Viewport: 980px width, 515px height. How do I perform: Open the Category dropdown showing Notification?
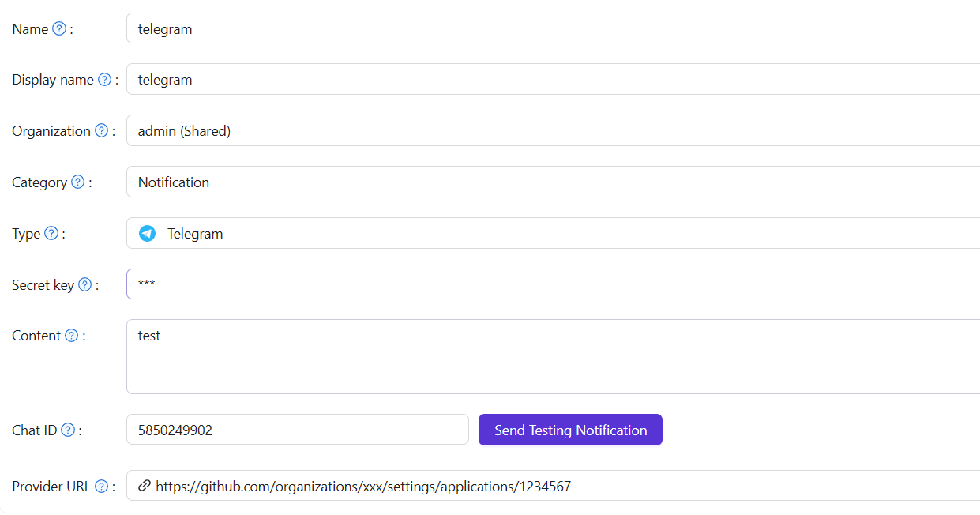(553, 182)
